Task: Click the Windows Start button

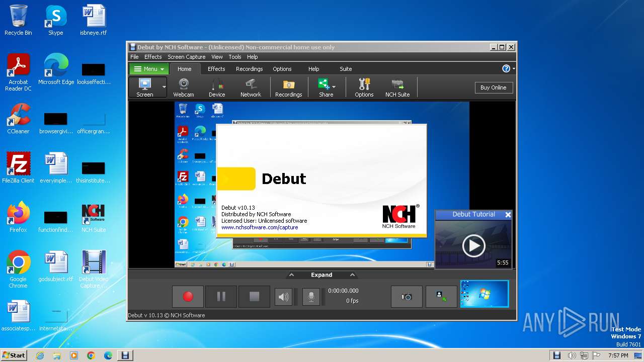Action: (14, 355)
